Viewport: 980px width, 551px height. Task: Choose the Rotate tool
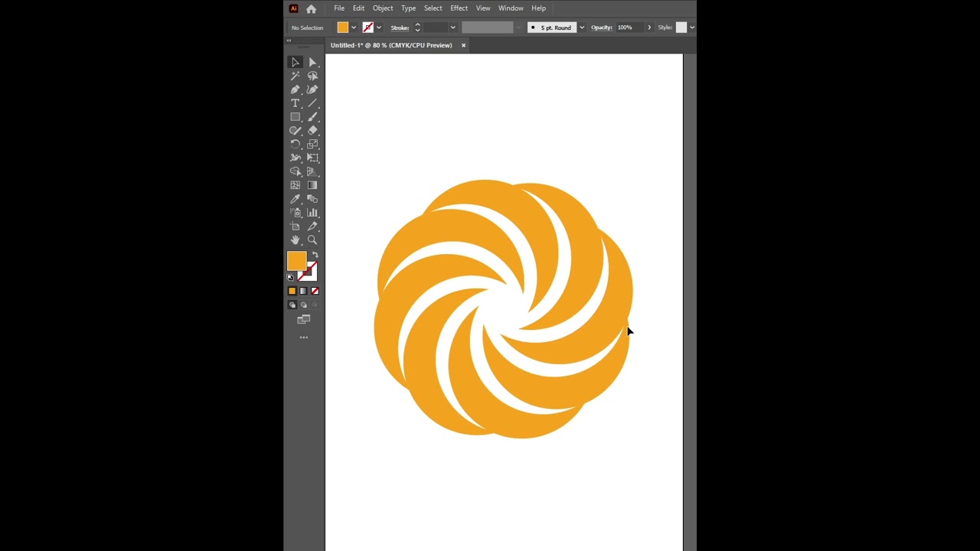(296, 145)
